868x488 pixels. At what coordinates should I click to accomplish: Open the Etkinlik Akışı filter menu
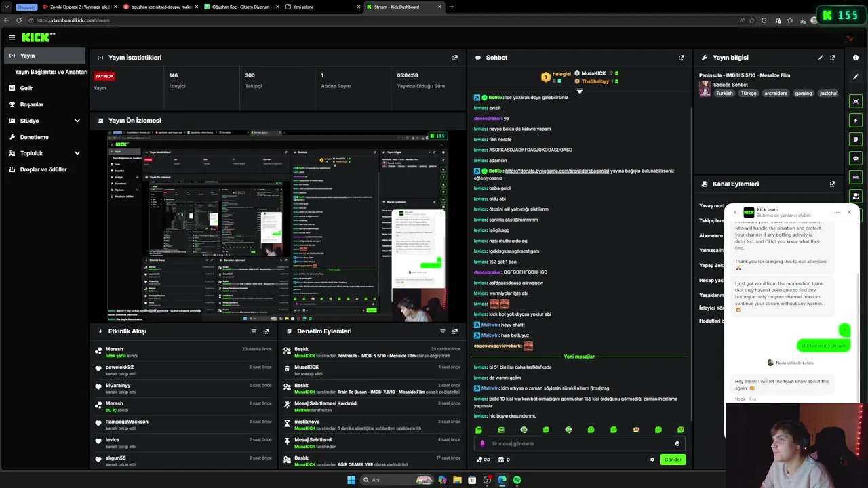254,331
